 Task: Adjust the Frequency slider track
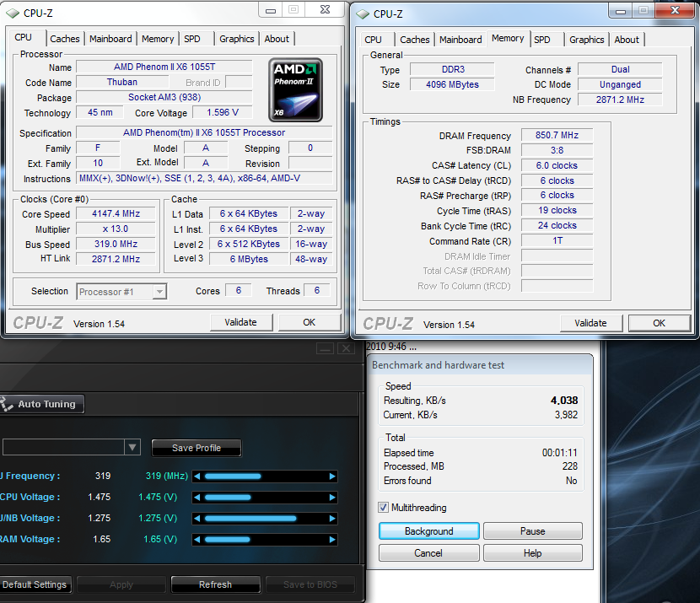click(265, 476)
